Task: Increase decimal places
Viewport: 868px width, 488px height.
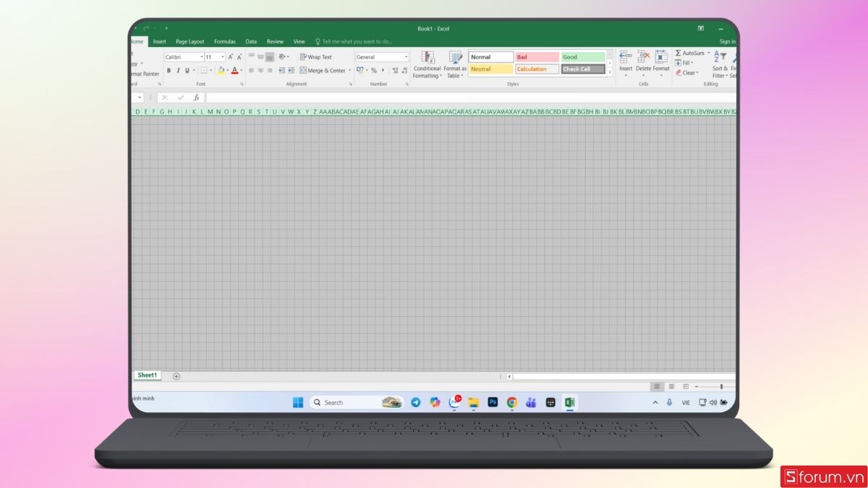Action: [x=395, y=71]
